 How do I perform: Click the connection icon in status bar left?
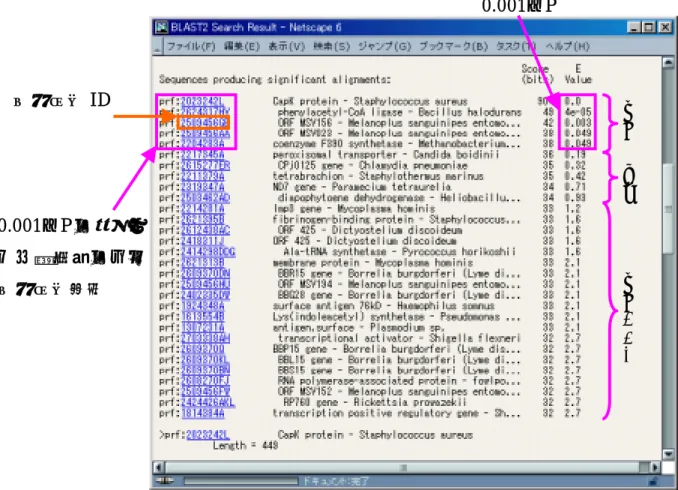click(164, 481)
